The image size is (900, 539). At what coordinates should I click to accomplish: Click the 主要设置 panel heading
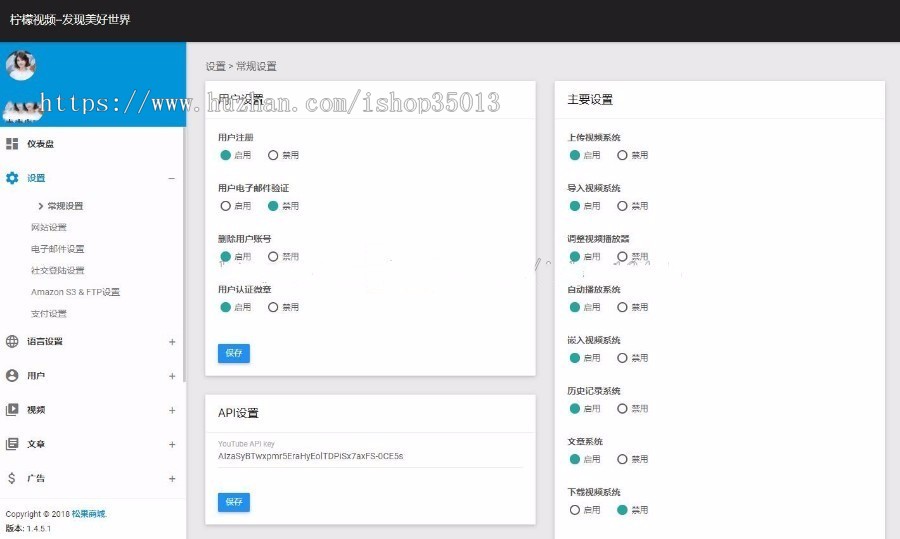pos(590,100)
